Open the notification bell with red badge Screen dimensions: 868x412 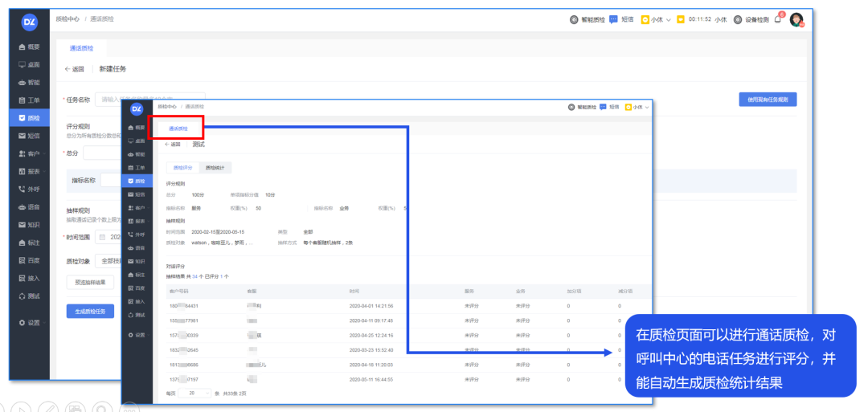click(x=778, y=18)
